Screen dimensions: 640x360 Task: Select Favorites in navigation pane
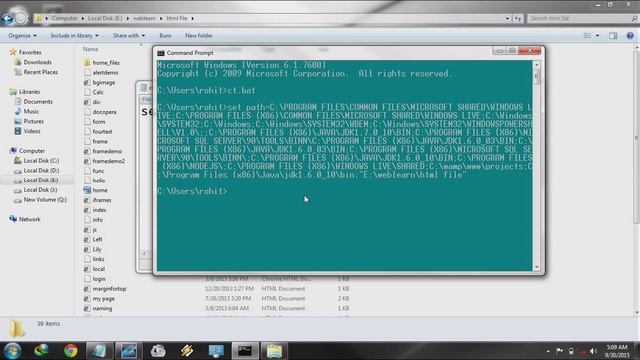29,52
